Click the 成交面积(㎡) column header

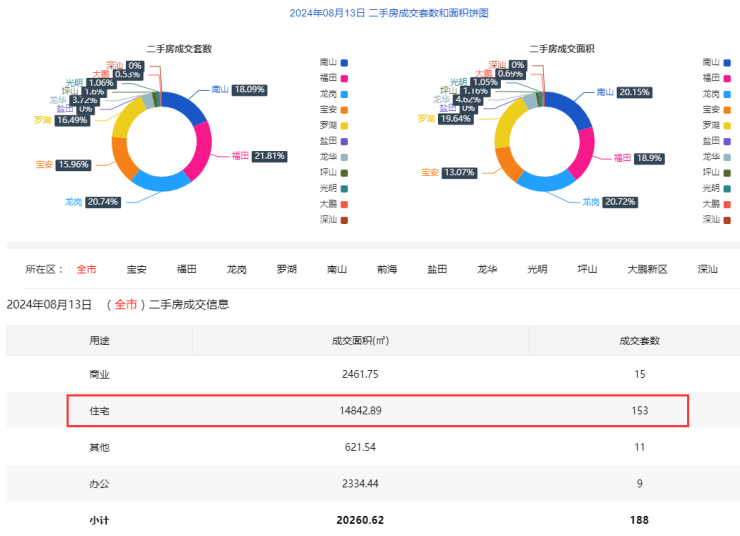[x=360, y=341]
